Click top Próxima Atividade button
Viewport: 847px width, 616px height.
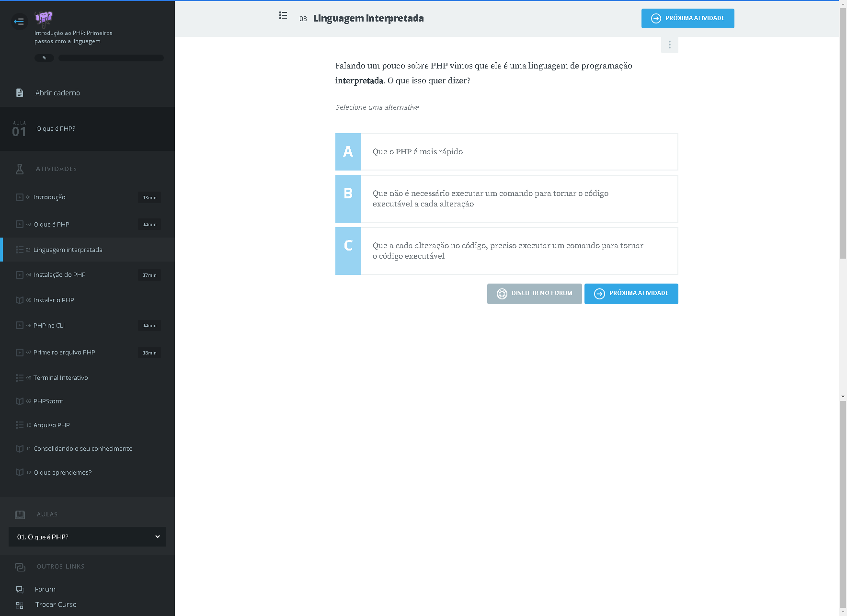point(687,18)
